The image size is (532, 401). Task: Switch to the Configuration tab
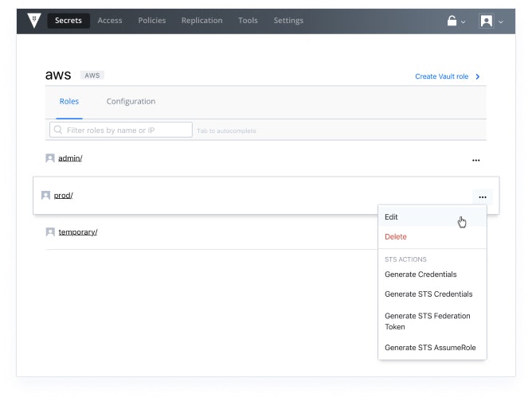pyautogui.click(x=131, y=102)
